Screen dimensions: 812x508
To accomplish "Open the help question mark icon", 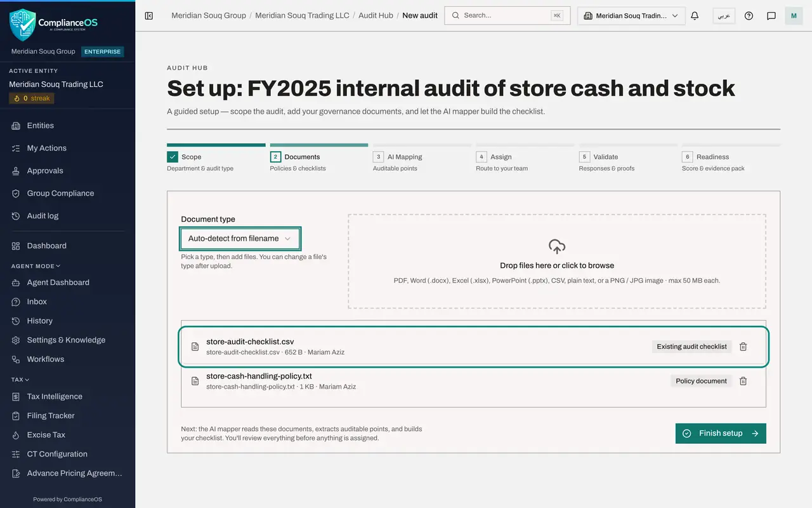I will coord(749,15).
